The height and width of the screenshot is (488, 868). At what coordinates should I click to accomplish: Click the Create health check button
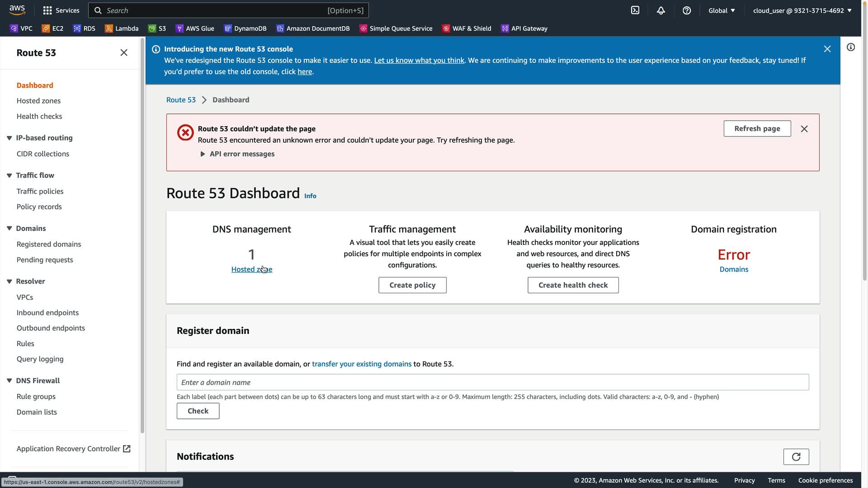pos(573,285)
